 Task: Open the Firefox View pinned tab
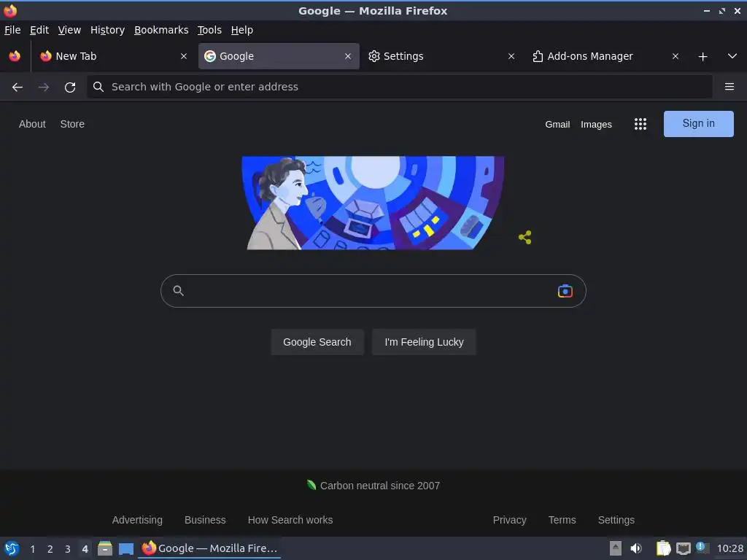[15, 56]
